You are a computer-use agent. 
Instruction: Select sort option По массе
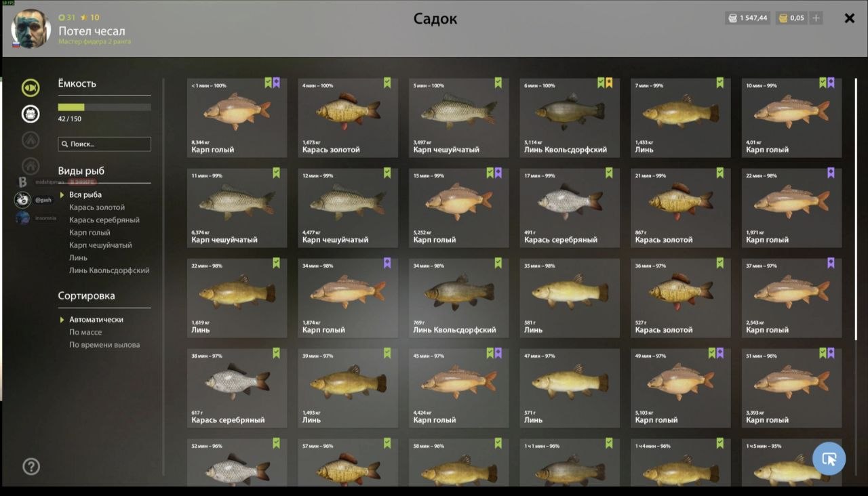click(85, 332)
